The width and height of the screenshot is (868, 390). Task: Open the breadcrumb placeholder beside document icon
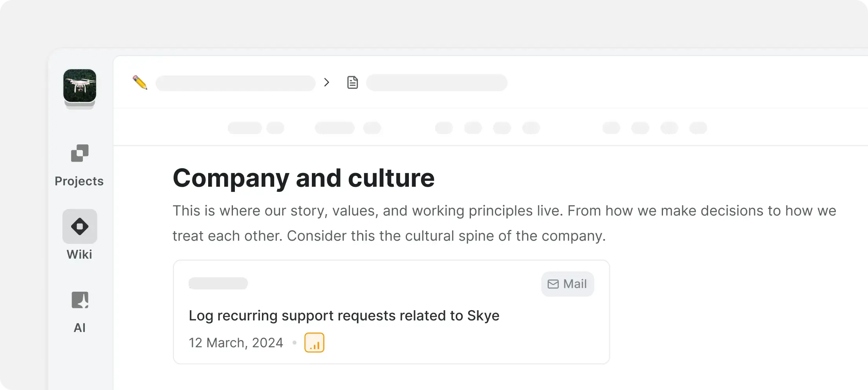click(x=436, y=83)
